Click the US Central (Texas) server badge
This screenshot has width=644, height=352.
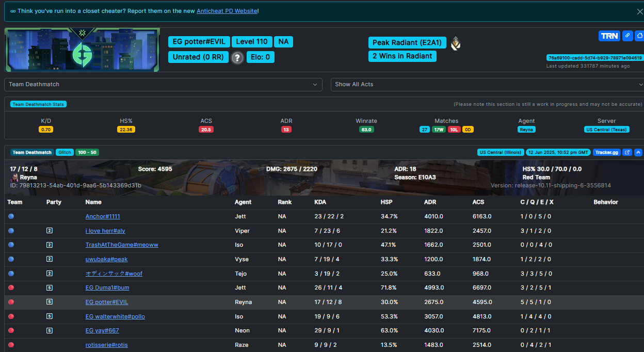pos(607,130)
